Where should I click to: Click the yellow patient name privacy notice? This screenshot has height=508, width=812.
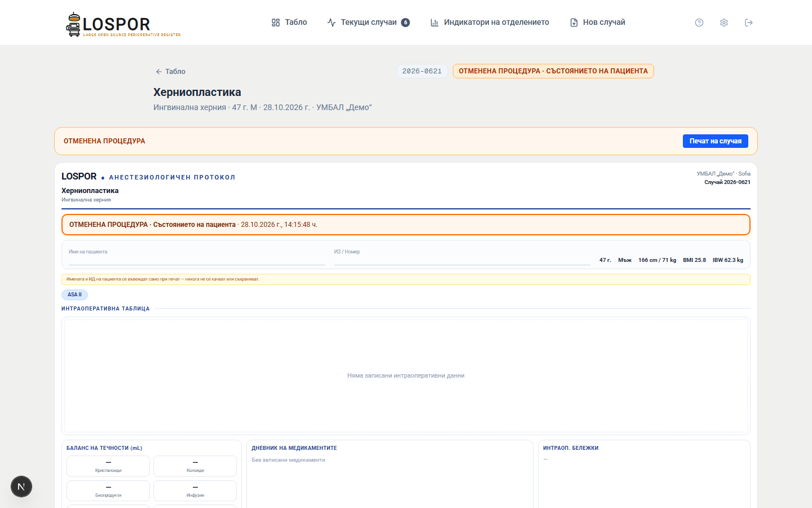click(406, 279)
